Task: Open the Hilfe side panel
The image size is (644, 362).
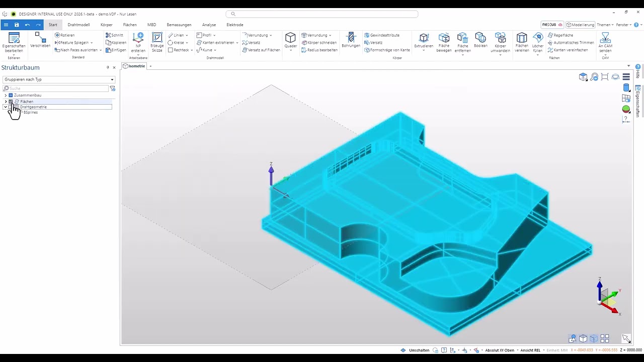Action: pyautogui.click(x=638, y=72)
